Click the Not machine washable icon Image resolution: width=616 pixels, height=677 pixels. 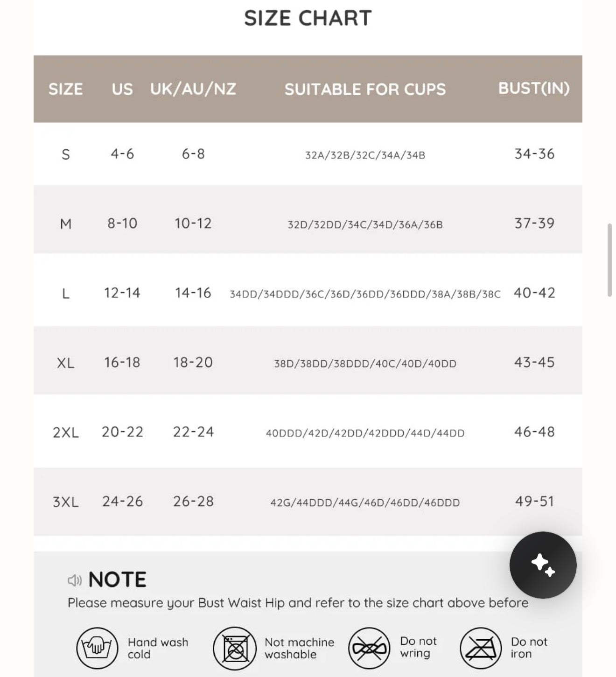pyautogui.click(x=235, y=648)
